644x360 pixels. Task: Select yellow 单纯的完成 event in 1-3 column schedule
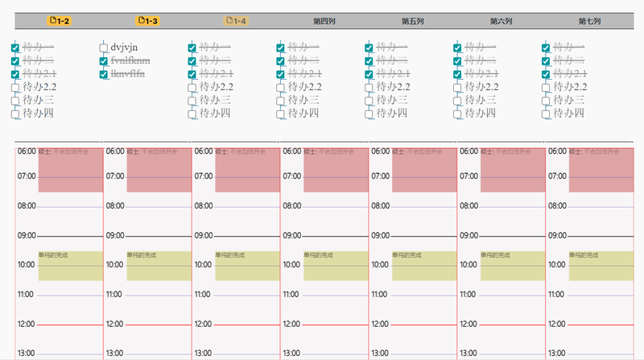click(159, 267)
